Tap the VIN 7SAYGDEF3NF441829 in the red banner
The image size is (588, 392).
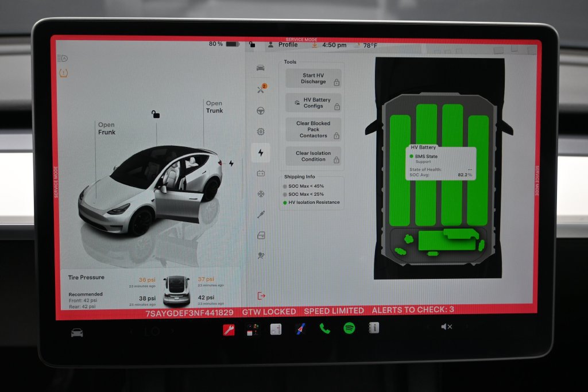point(189,313)
